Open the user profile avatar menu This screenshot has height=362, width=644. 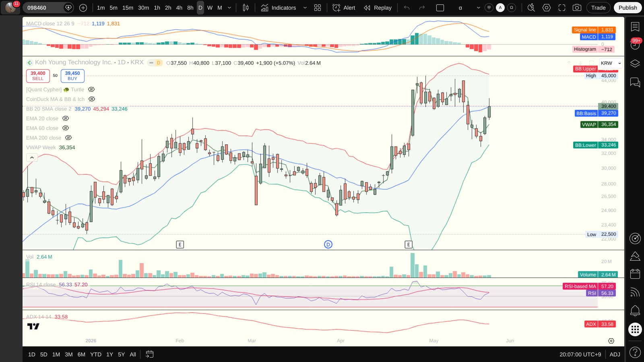point(10,8)
